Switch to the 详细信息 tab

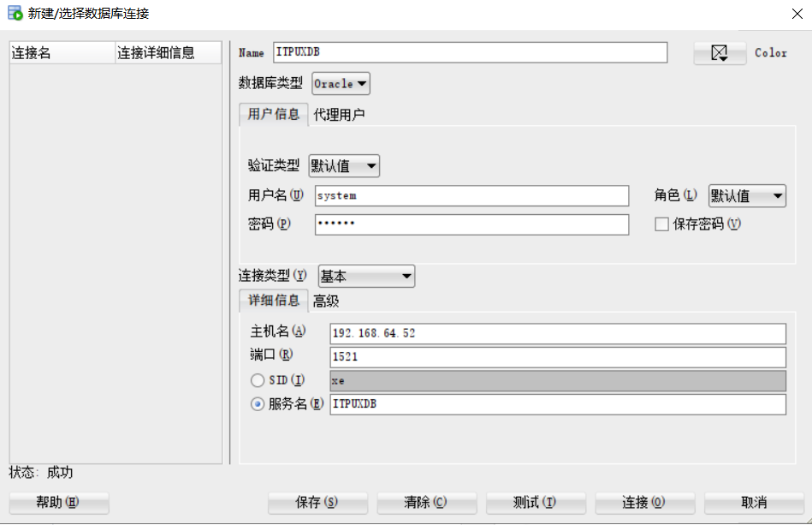coord(274,301)
